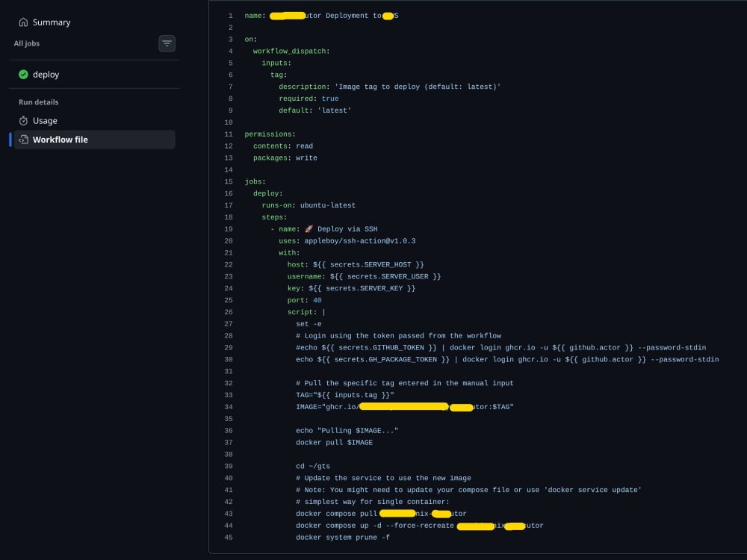Click 'runs-on: ubuntu-latest' line
This screenshot has width=747, height=560.
point(309,206)
